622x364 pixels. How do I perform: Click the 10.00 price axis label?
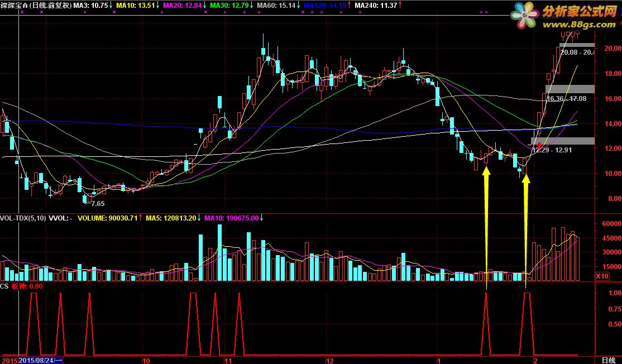pyautogui.click(x=613, y=173)
